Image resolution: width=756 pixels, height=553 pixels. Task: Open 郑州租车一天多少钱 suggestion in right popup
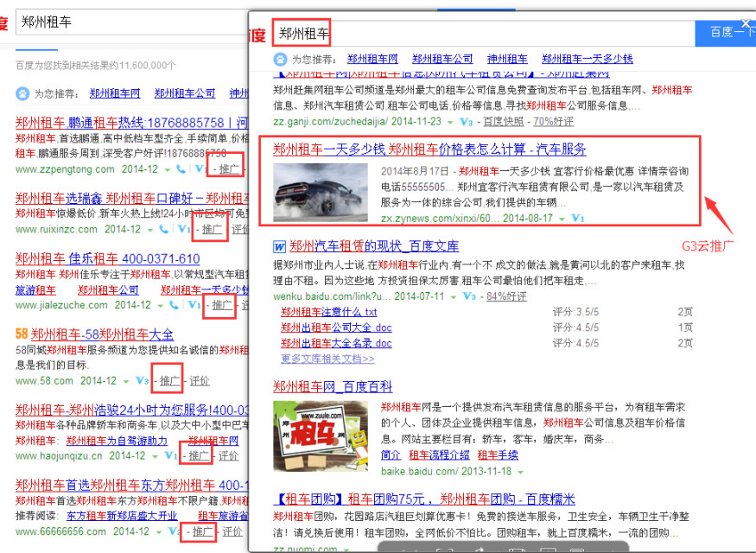tap(588, 60)
